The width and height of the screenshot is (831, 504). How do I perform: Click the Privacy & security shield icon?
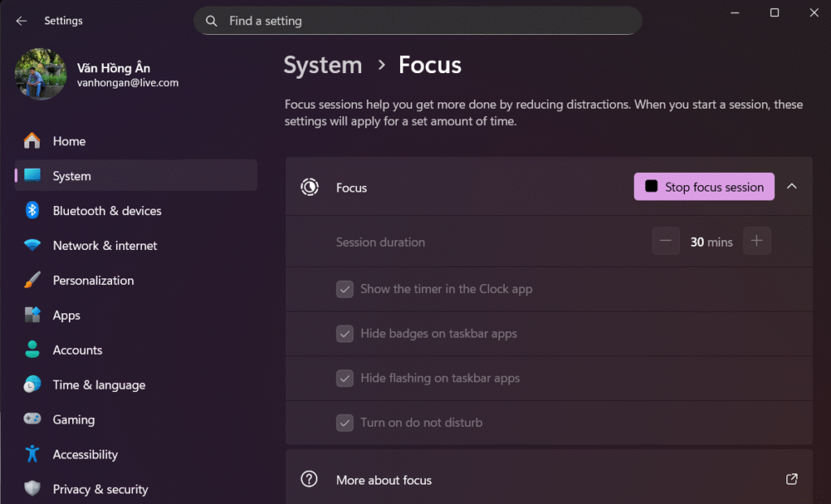point(32,489)
